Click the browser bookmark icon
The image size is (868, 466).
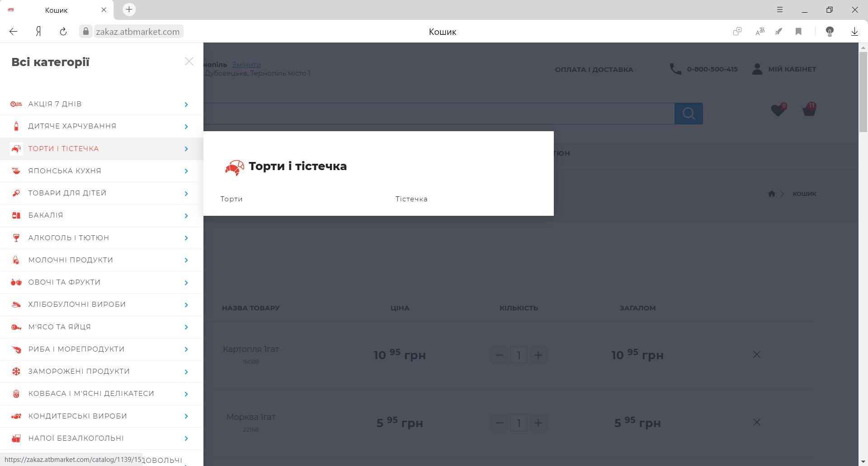click(798, 32)
